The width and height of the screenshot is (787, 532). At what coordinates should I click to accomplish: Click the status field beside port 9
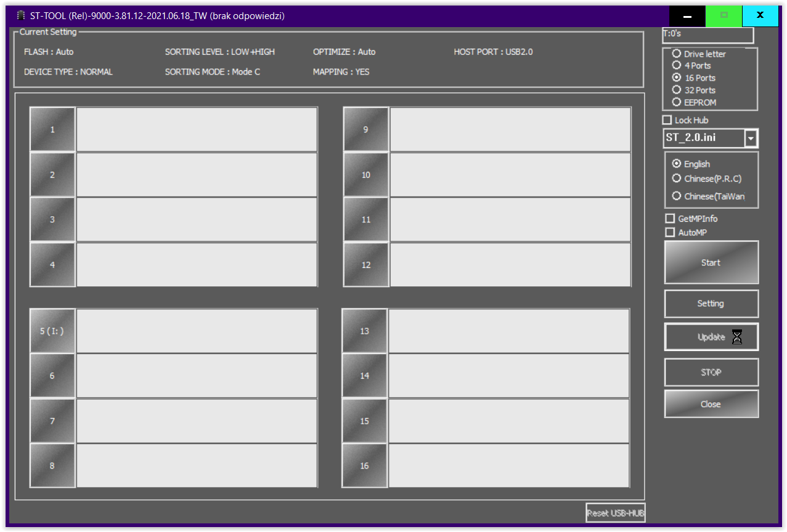click(x=510, y=129)
